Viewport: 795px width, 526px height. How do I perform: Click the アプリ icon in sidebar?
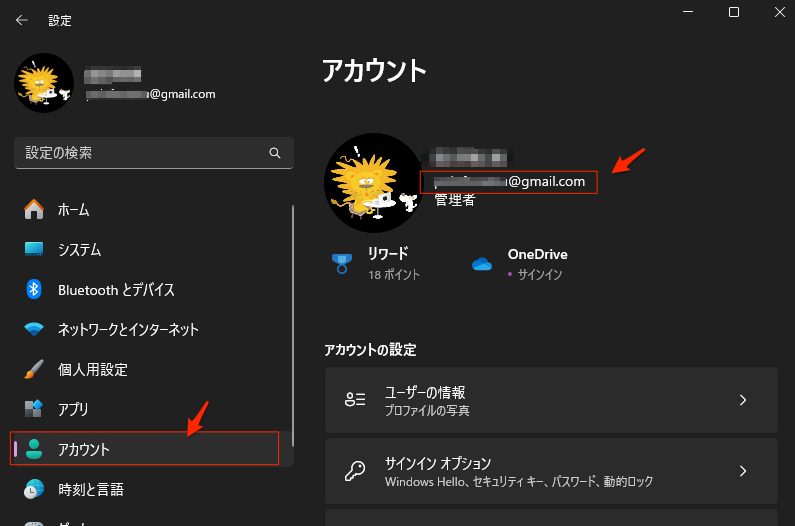click(34, 408)
